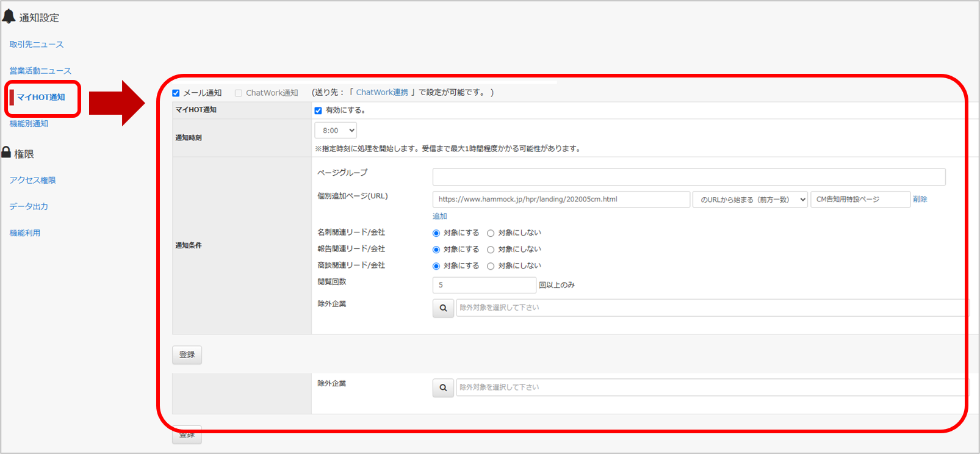Click the 権限 heading text
The width and height of the screenshot is (980, 454).
point(24,154)
